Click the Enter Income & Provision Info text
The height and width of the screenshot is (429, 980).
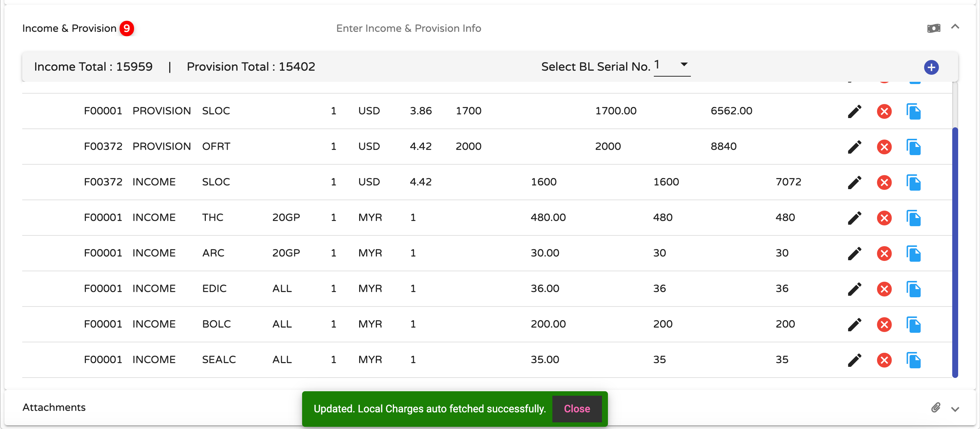point(409,29)
